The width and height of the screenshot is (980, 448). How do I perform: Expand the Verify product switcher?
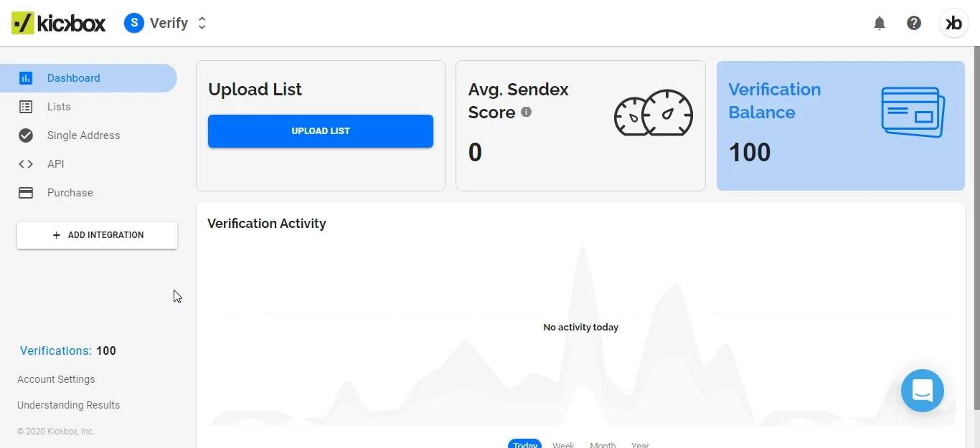(x=202, y=23)
